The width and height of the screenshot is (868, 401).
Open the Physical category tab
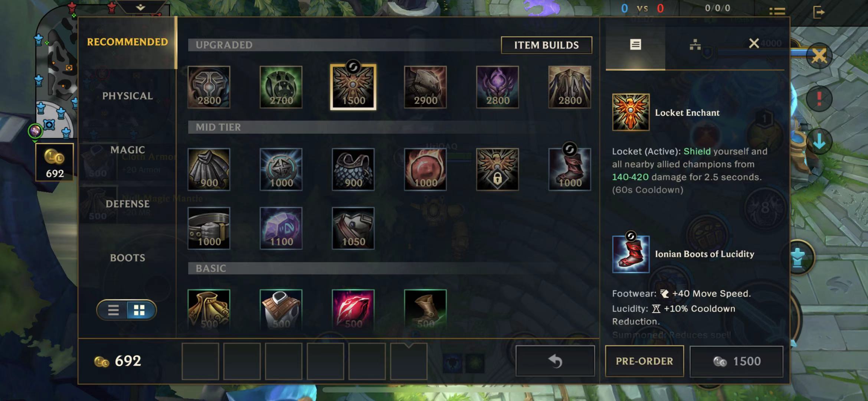pos(127,96)
